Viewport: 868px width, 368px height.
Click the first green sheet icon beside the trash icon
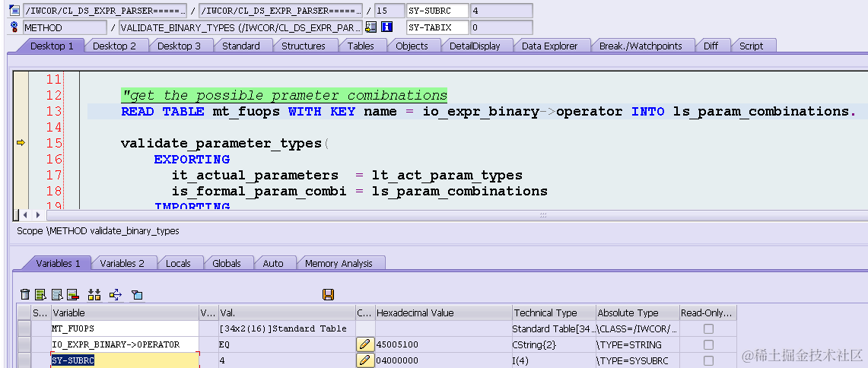[x=40, y=294]
